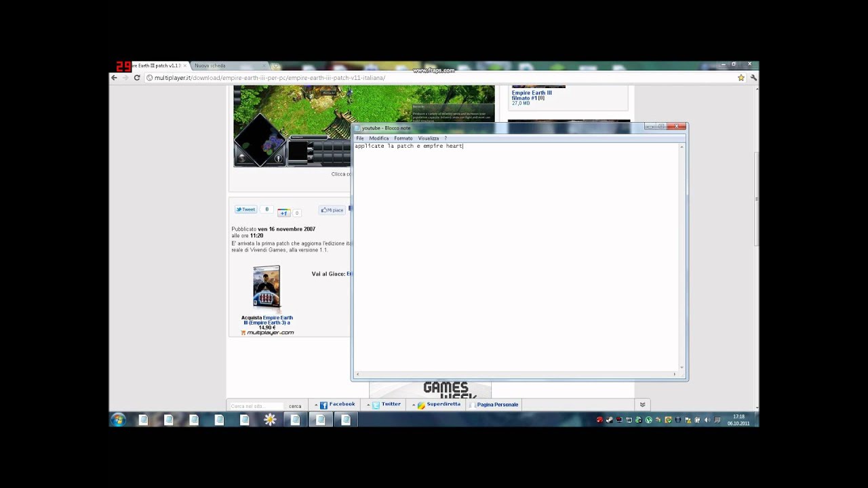Click the multiplayer.com shop logo

coord(268,333)
